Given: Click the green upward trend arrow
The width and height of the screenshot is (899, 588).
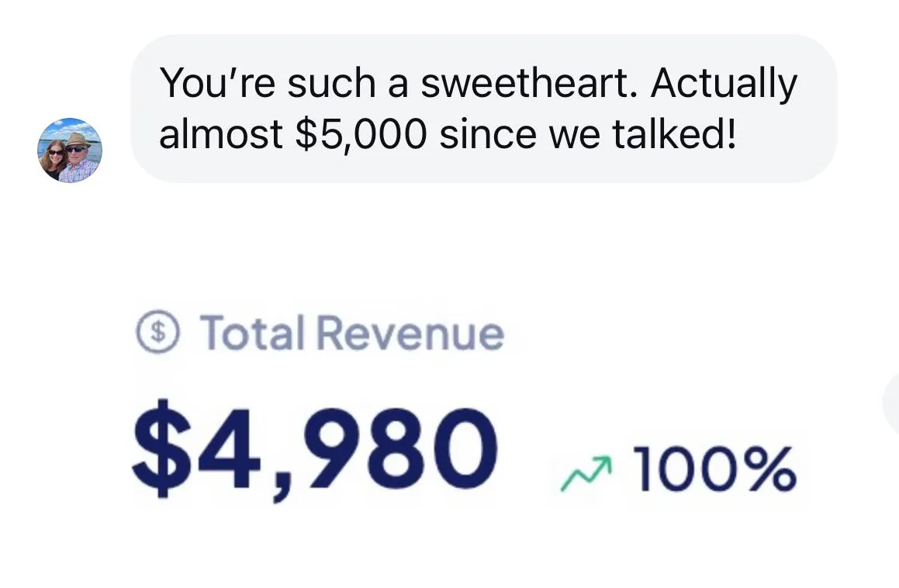Looking at the screenshot, I should (x=586, y=473).
